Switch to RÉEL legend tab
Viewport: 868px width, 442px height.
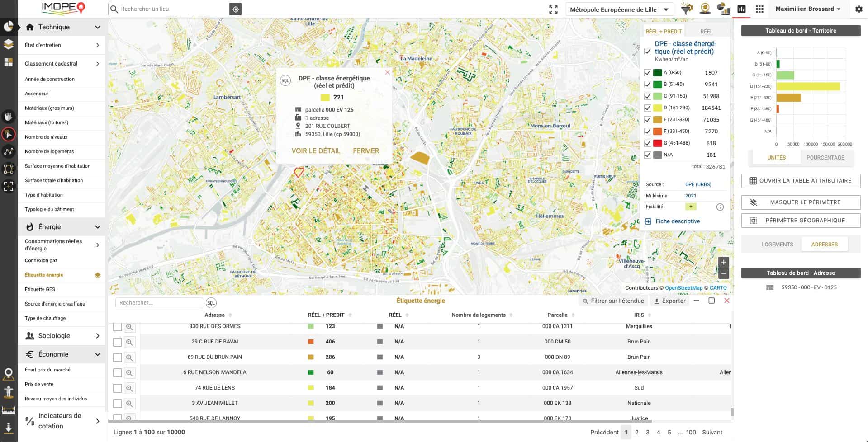pos(706,31)
